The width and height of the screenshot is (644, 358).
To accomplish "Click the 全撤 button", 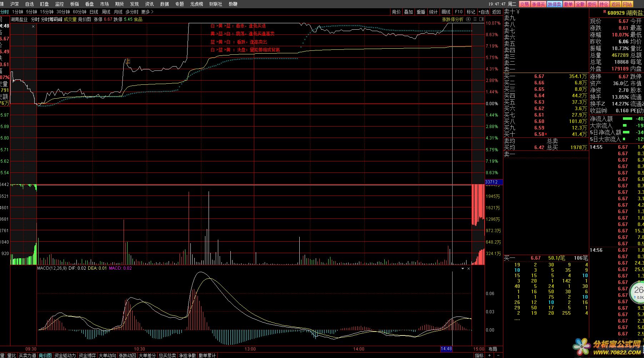I will coord(580,4).
